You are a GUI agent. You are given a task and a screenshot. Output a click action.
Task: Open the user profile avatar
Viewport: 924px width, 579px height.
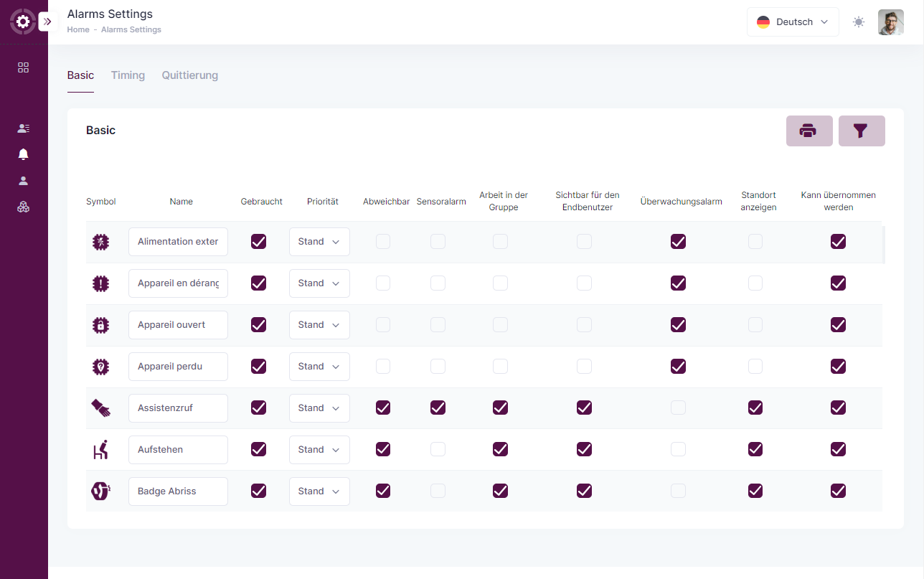(890, 22)
